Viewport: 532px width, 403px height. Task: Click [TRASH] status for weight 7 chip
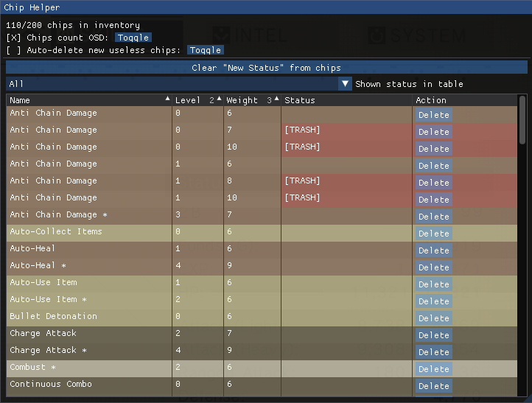(302, 130)
